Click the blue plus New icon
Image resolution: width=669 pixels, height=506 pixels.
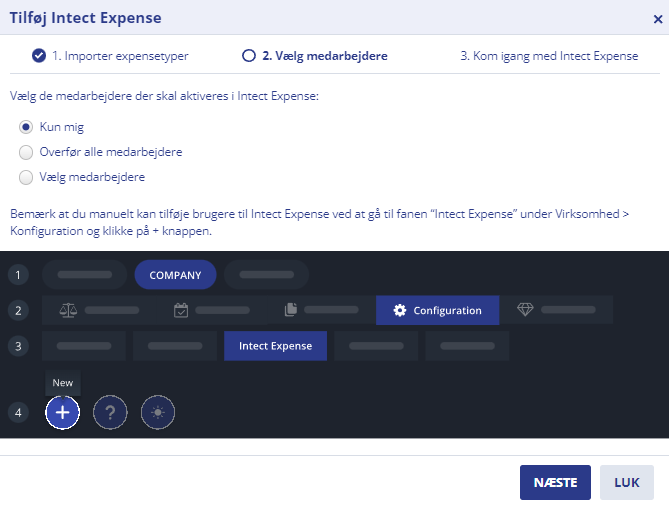[62, 412]
